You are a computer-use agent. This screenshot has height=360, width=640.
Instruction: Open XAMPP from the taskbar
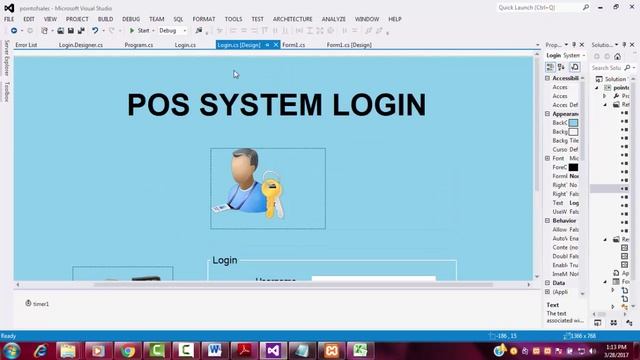331,351
